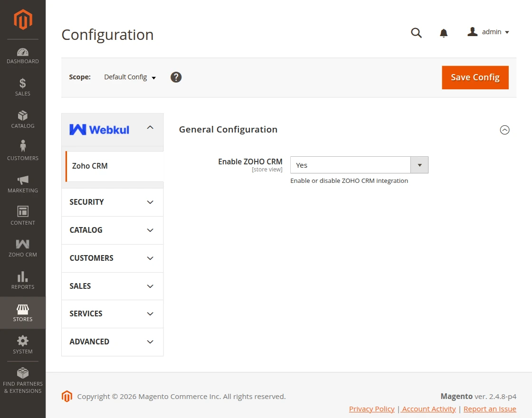Open the Reports sidebar menu
This screenshot has height=418, width=532.
tap(23, 281)
